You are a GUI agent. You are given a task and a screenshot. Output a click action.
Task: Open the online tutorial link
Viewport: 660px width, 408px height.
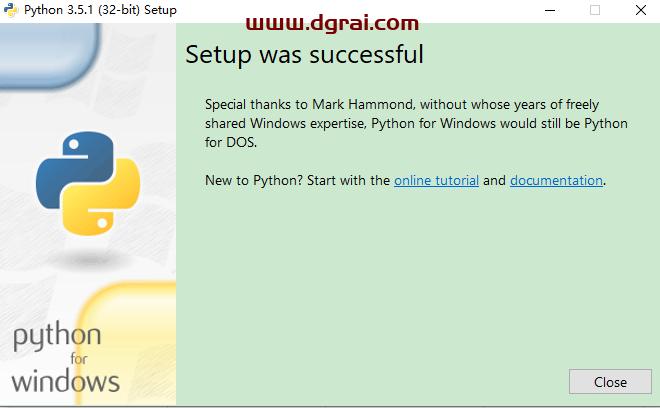(x=436, y=181)
